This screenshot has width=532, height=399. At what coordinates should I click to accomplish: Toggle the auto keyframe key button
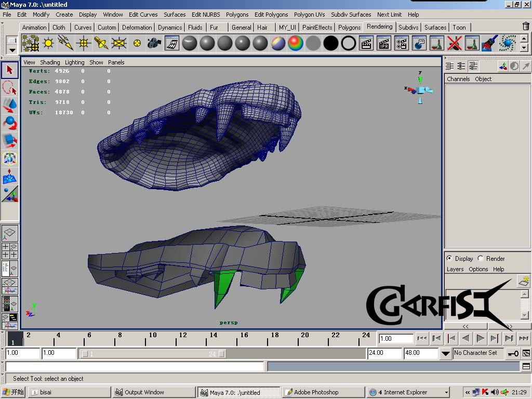pyautogui.click(x=513, y=353)
